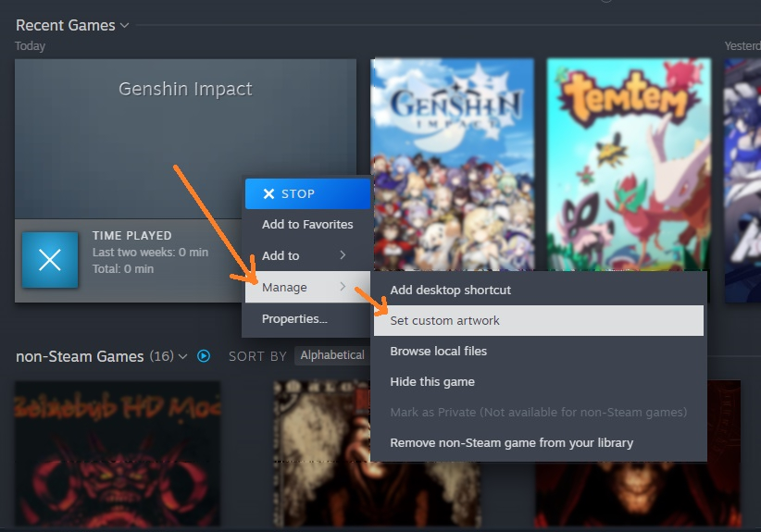Open Properties... from the context menu
The height and width of the screenshot is (532, 761).
(x=307, y=319)
